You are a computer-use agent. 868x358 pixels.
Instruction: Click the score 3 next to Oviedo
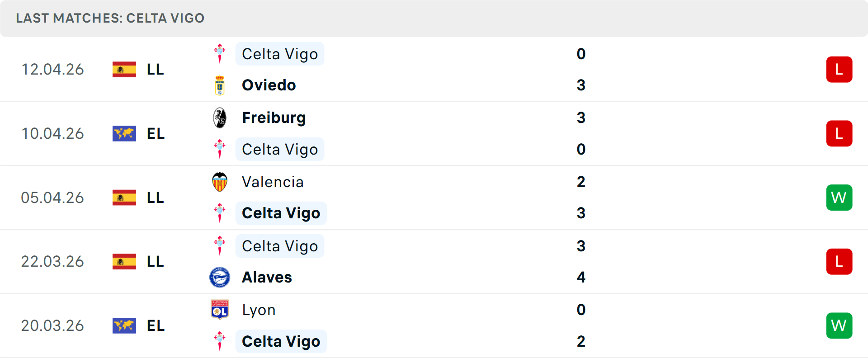tap(581, 85)
